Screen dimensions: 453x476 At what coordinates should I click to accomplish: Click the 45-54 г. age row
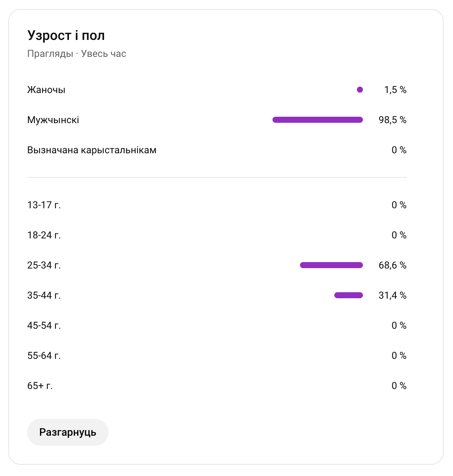pos(217,325)
